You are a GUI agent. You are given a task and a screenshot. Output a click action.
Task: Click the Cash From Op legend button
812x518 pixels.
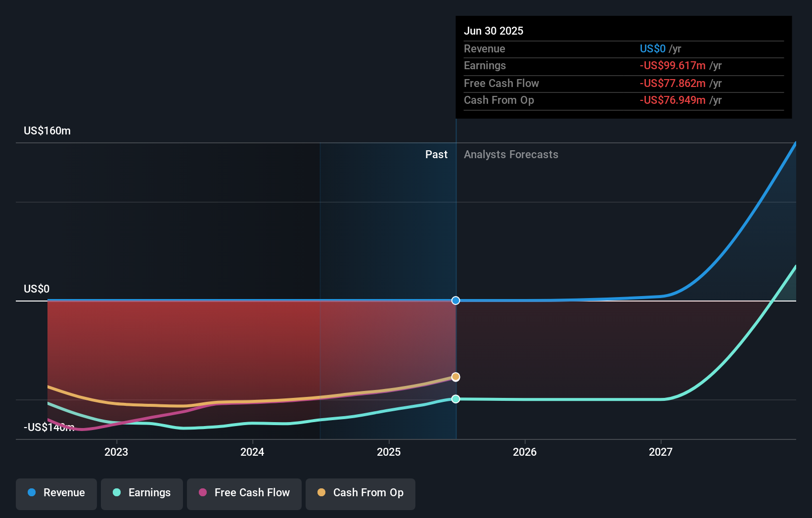361,493
